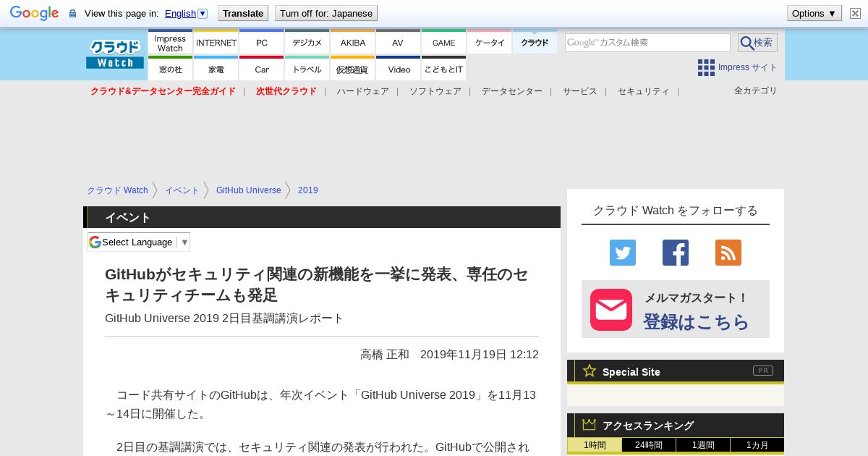868x456 pixels.
Task: Select the クラウド site tab
Action: tap(535, 43)
